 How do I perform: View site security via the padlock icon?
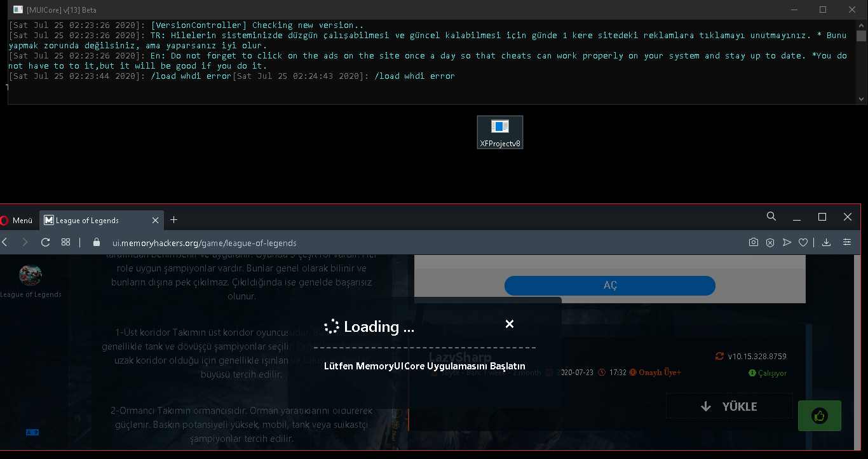point(97,242)
